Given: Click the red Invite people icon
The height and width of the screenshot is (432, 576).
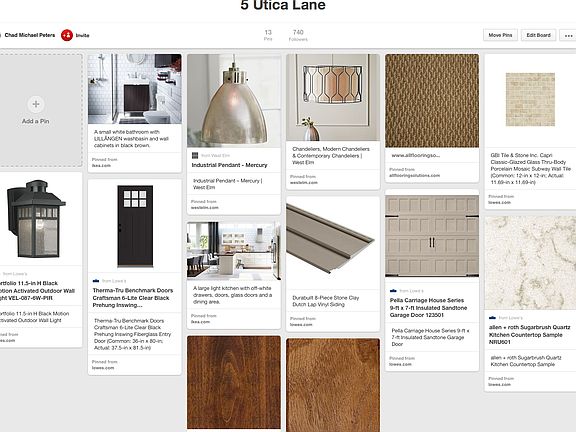Looking at the screenshot, I should (67, 35).
